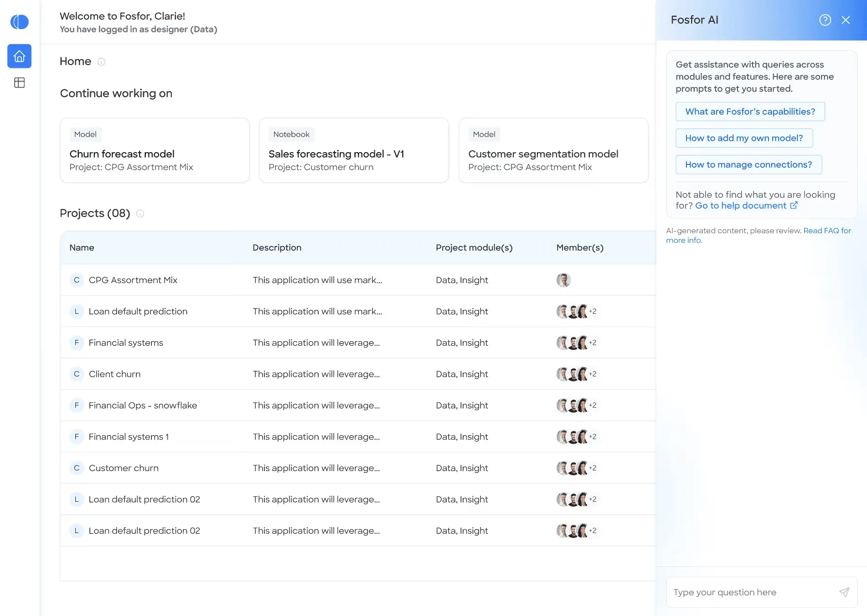Open the Read FAQ for more info link
Screen dimensions: 867x616
click(x=827, y=231)
